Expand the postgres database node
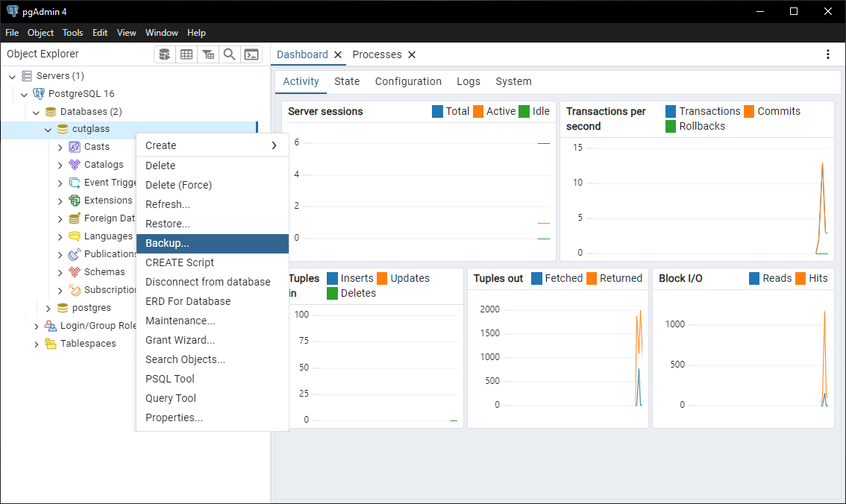The image size is (846, 504). coord(48,308)
